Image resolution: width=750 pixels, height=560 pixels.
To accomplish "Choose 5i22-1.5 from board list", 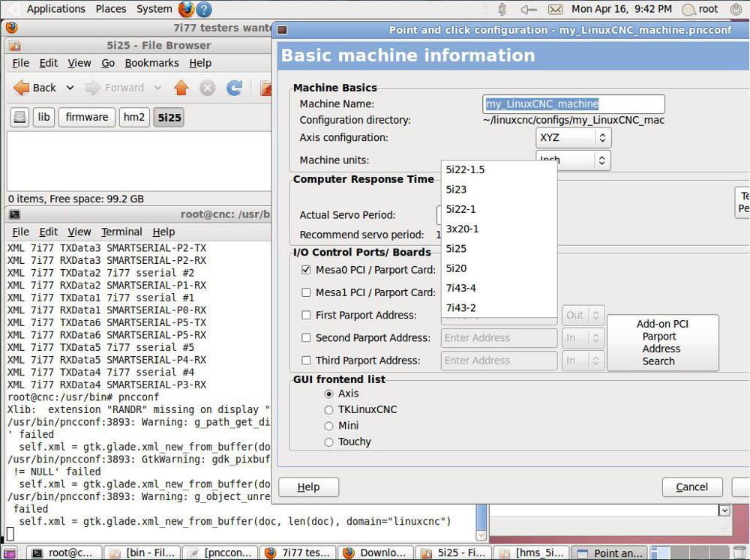I will point(499,169).
